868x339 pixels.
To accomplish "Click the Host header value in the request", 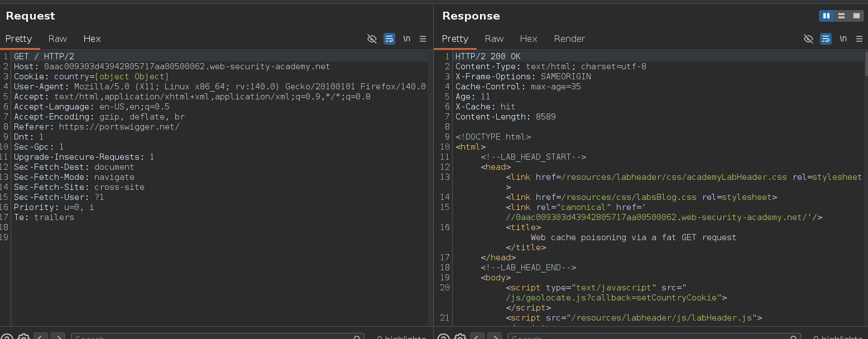I will 187,66.
